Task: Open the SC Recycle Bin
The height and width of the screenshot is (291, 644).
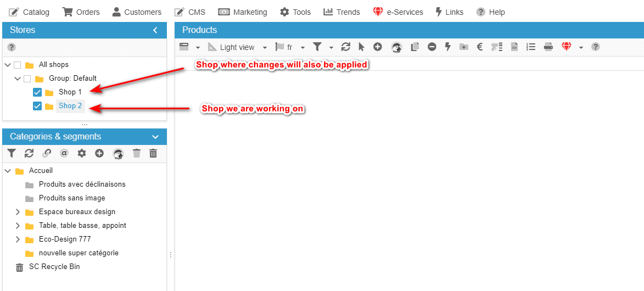Action: tap(54, 267)
